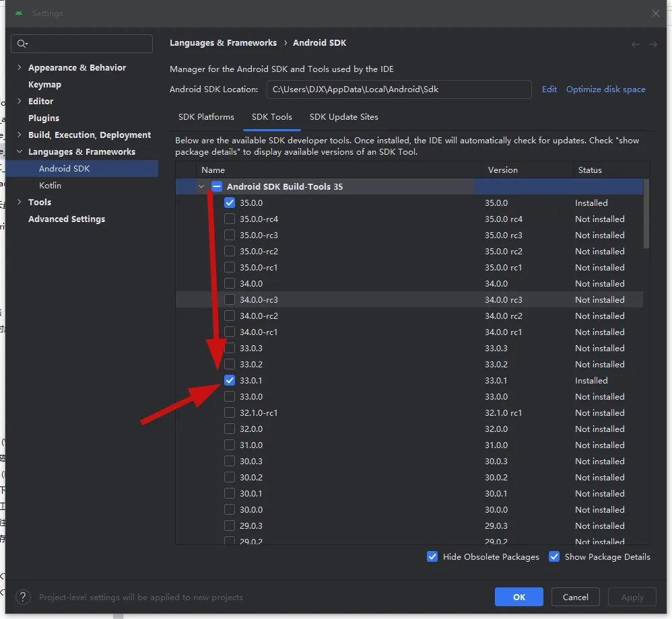Toggle the Show Package Details checkbox

tap(554, 556)
